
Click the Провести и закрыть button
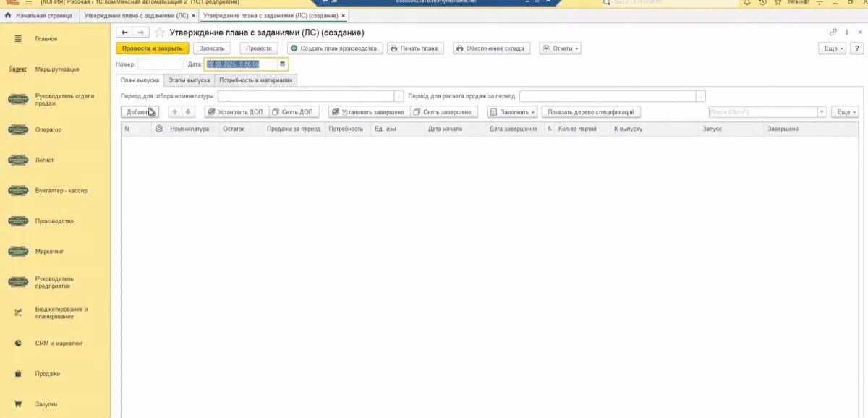[x=152, y=48]
